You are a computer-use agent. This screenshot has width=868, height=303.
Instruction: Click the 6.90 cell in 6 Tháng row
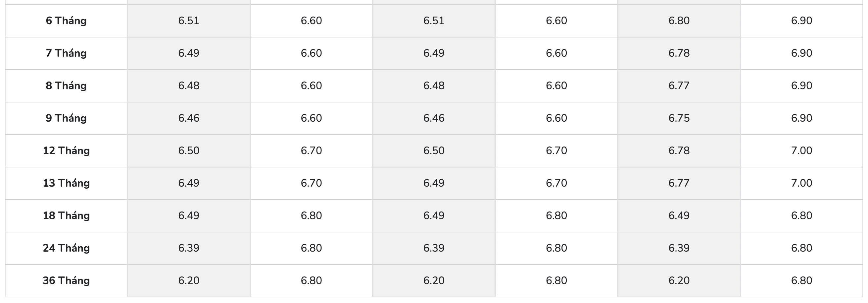(801, 21)
